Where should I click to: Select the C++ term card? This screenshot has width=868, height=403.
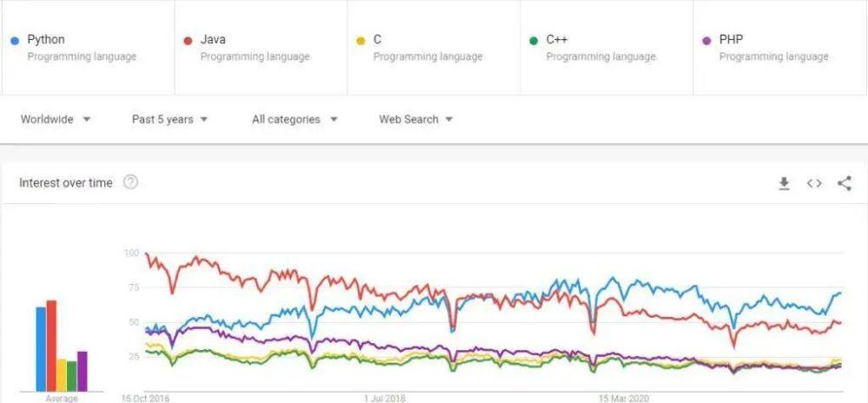coord(606,48)
